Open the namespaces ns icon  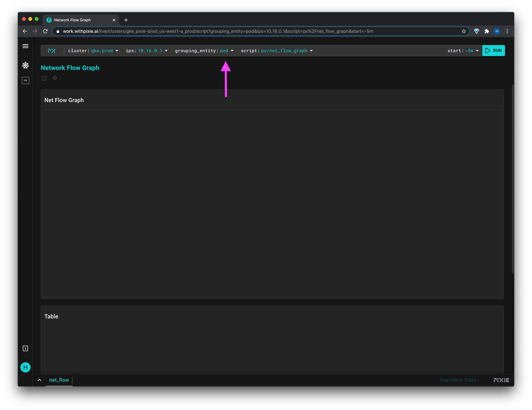pyautogui.click(x=25, y=80)
